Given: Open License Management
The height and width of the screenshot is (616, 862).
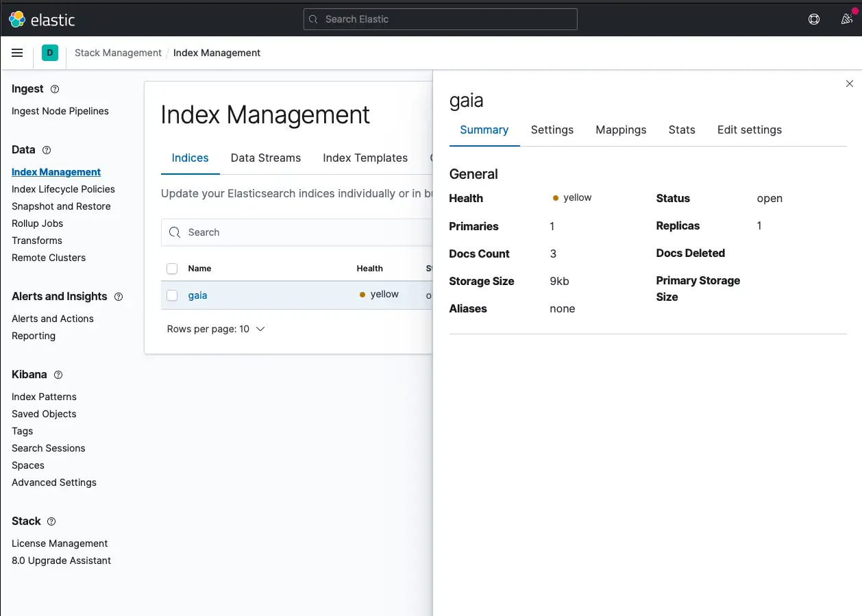Looking at the screenshot, I should [x=60, y=543].
